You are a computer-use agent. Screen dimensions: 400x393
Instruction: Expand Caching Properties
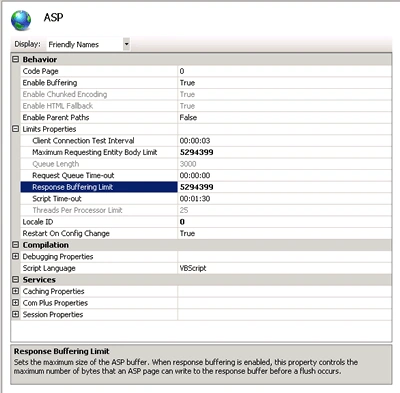[x=15, y=291]
